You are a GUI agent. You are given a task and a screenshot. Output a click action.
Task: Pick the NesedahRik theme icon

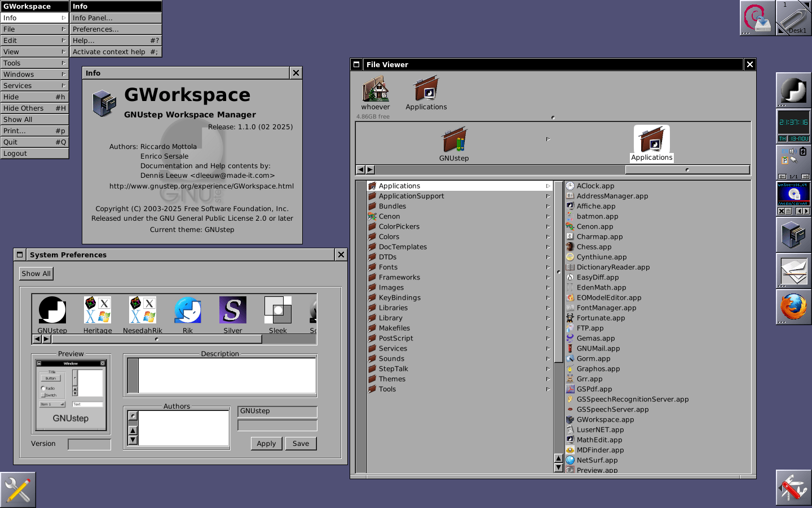pyautogui.click(x=143, y=310)
